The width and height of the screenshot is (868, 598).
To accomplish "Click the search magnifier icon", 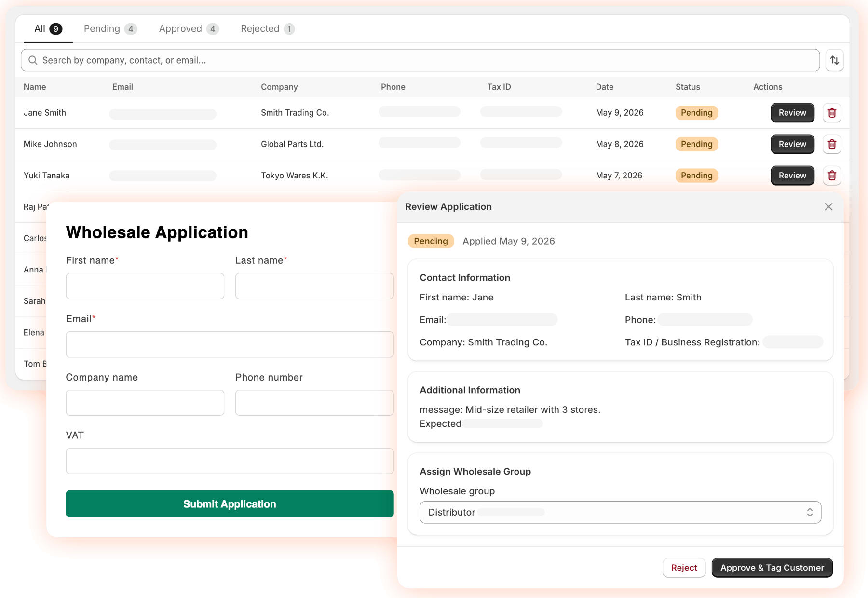I will pyautogui.click(x=33, y=60).
